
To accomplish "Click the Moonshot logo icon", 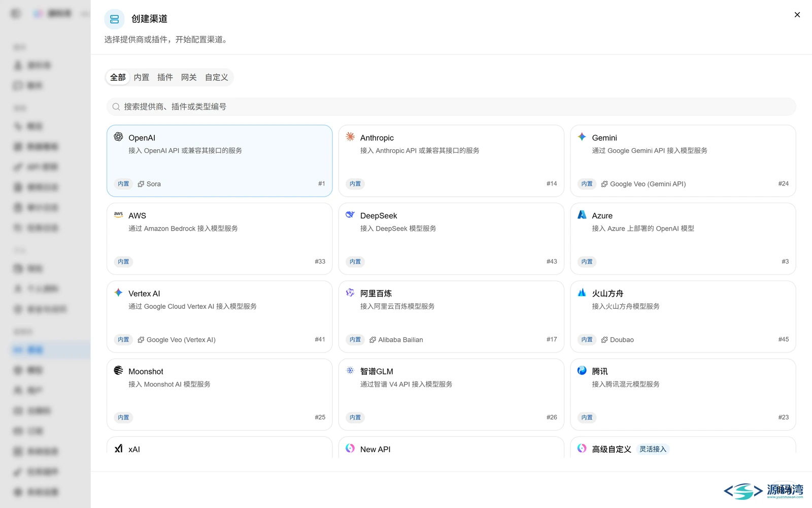I will click(118, 370).
